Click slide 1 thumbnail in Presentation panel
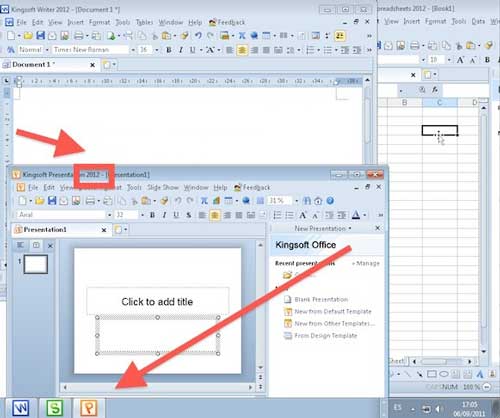500x418 pixels. pos(36,264)
